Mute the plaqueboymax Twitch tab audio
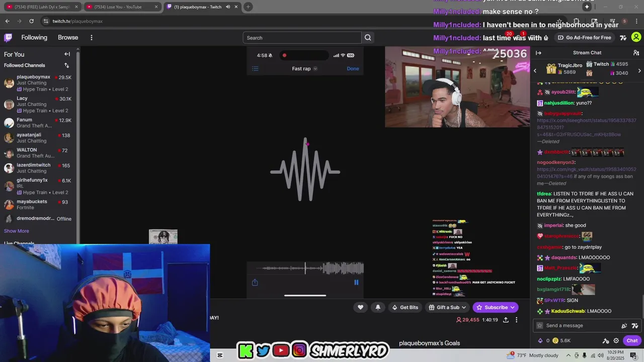Screen dimensions: 644x362 (228, 7)
